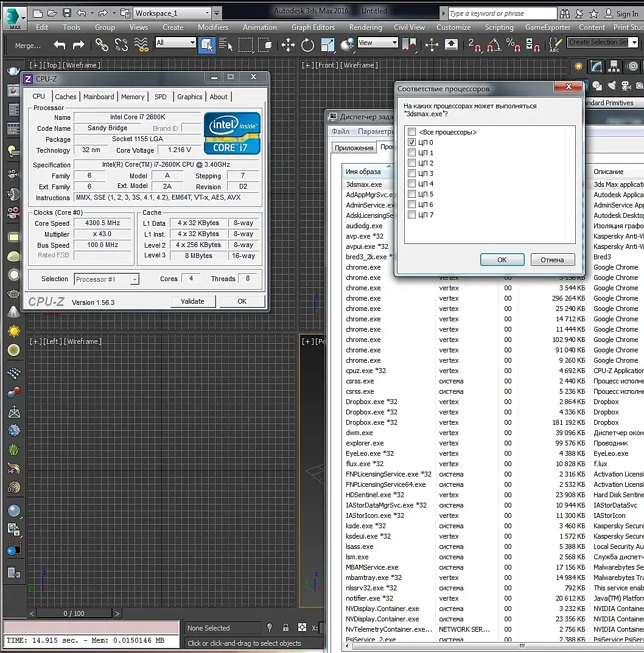
Task: Open the Select by Name tool
Action: 226,44
